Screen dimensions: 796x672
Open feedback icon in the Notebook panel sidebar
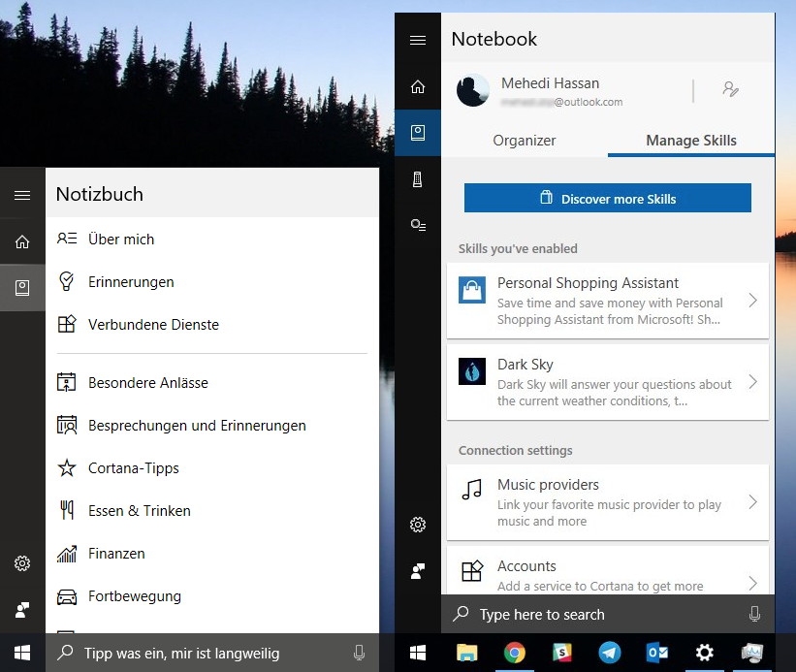click(418, 571)
